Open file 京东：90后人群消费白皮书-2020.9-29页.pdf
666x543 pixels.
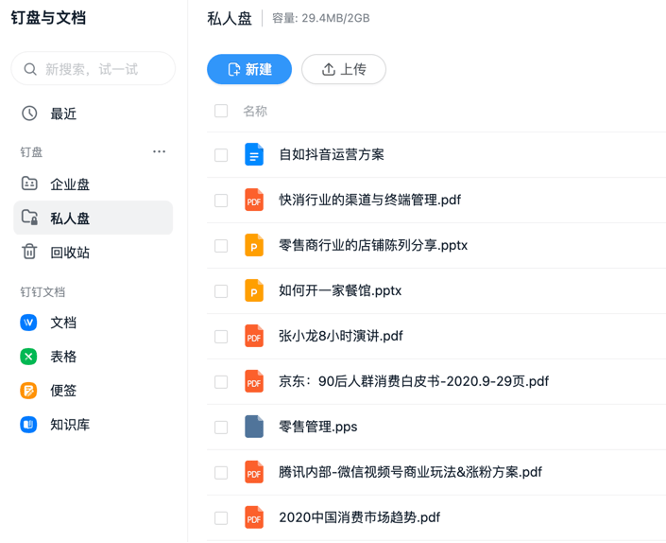[x=414, y=382]
